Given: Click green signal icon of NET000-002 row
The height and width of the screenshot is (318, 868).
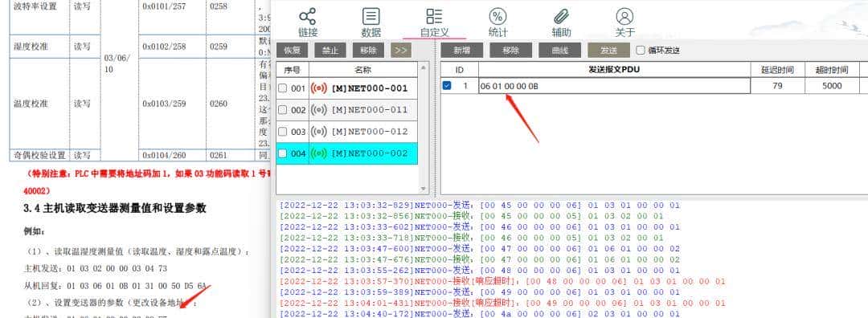Looking at the screenshot, I should point(319,153).
